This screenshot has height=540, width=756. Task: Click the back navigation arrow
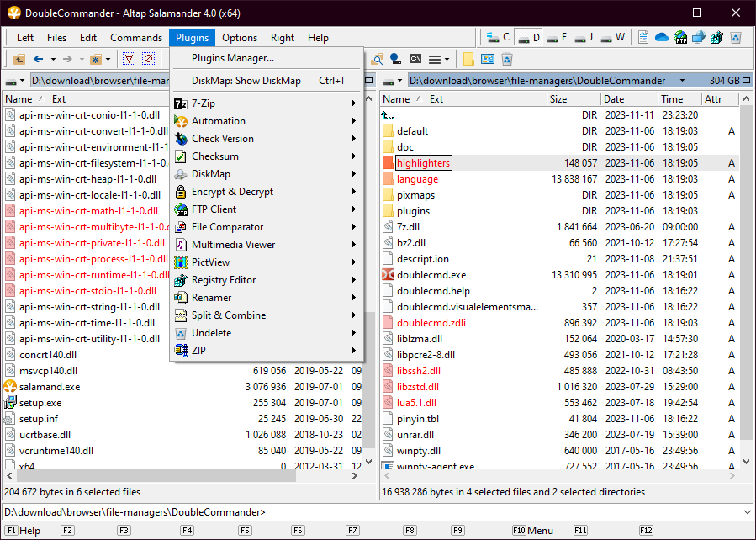click(38, 59)
